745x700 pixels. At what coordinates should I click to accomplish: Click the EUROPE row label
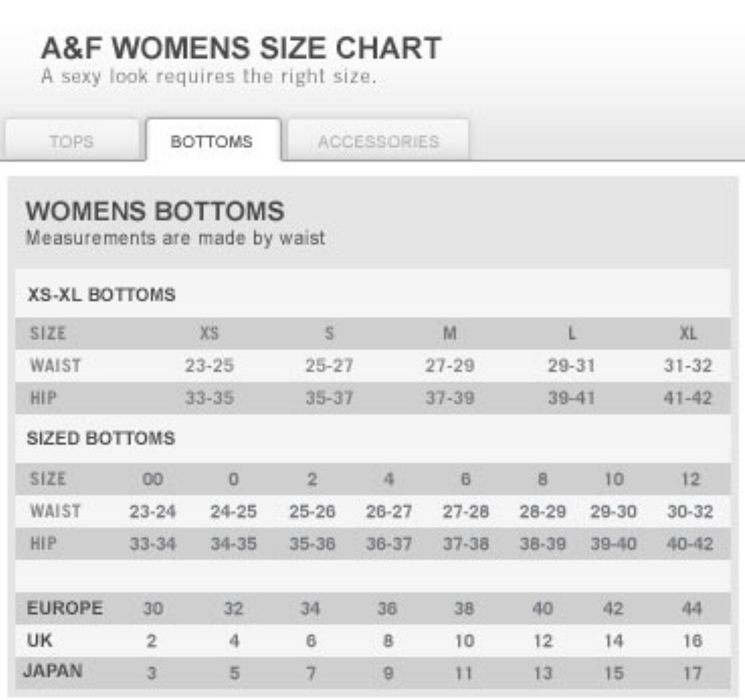[x=65, y=608]
